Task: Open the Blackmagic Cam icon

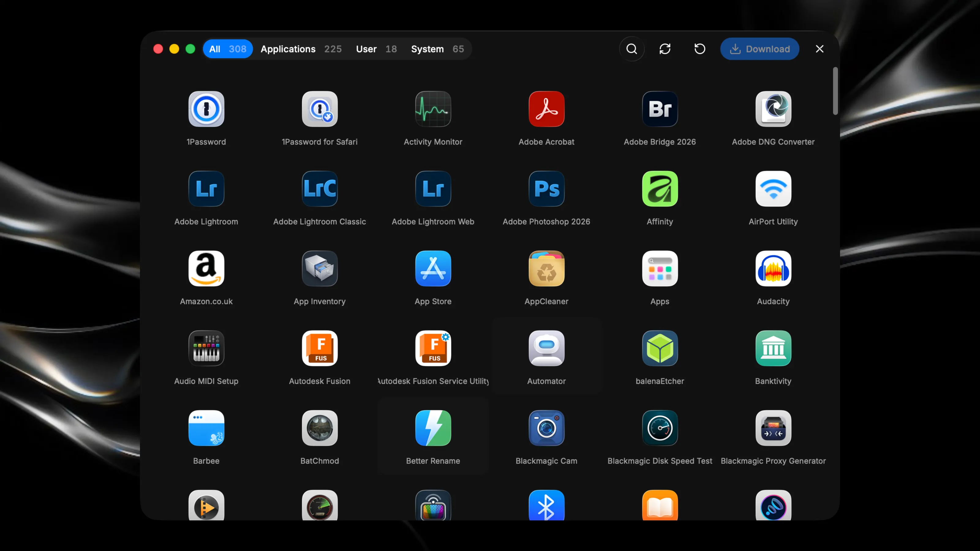Action: pyautogui.click(x=546, y=428)
